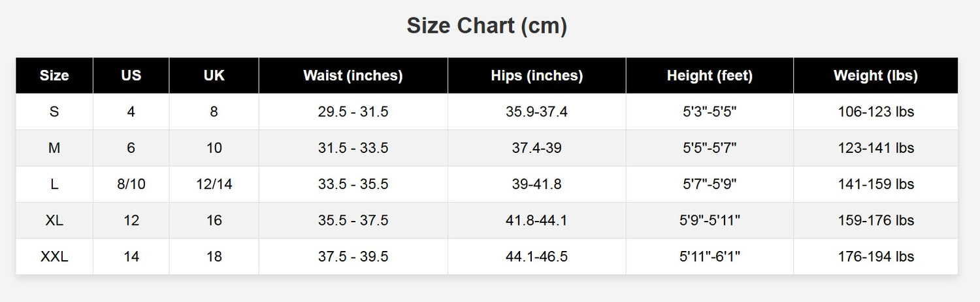The width and height of the screenshot is (980, 302).
Task: Select height cell 5'11"-6'1"
Action: [710, 257]
